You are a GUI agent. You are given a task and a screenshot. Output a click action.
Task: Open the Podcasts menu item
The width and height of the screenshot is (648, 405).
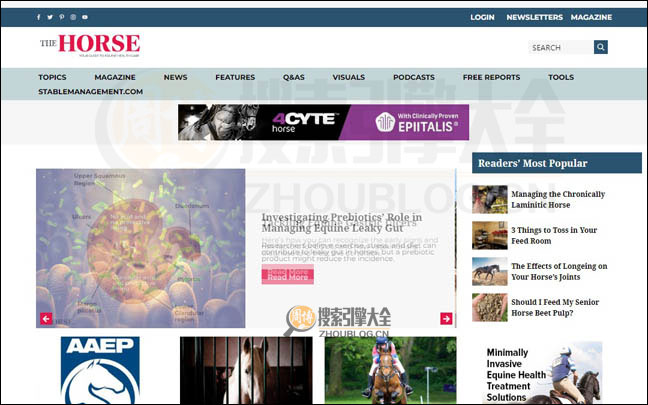point(414,77)
